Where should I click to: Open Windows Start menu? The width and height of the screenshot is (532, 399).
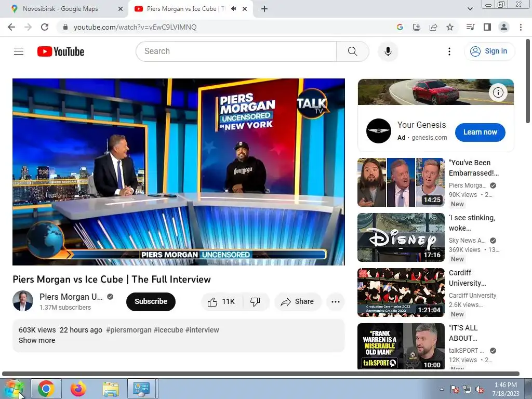(14, 389)
